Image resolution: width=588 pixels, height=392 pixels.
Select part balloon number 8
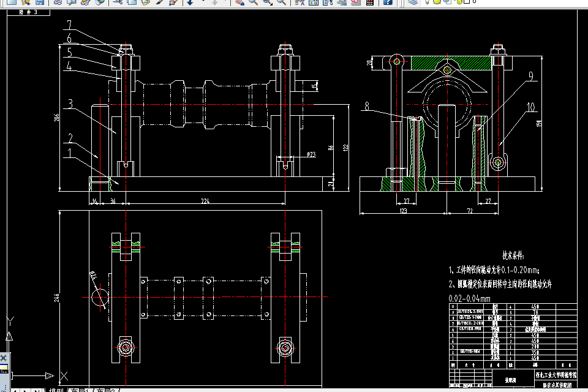[367, 106]
